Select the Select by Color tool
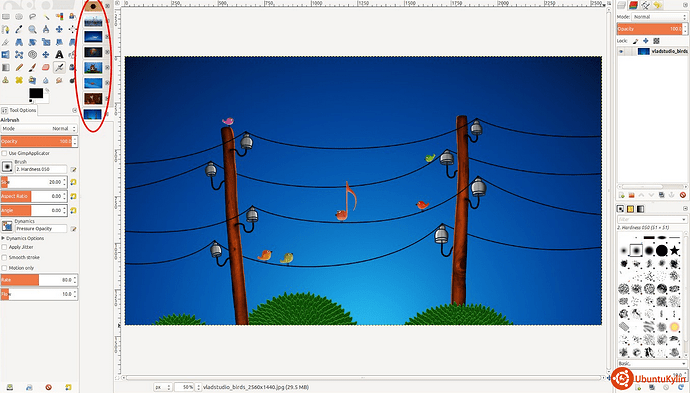 pyautogui.click(x=59, y=17)
